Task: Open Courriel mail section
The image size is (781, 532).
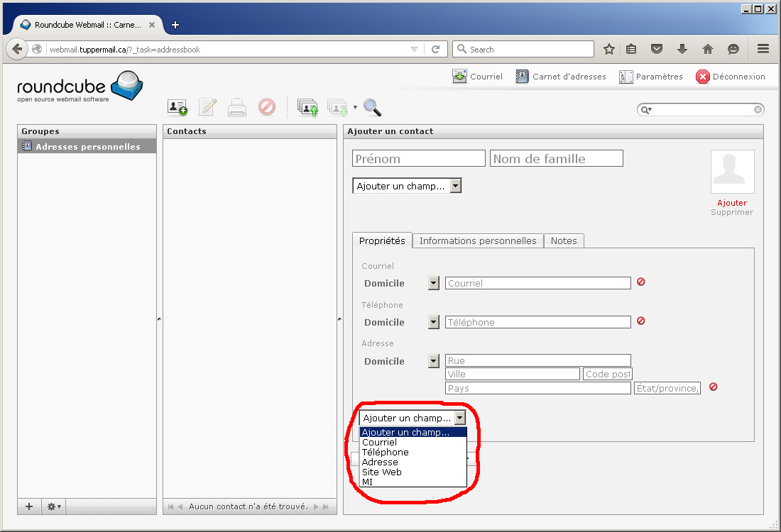Action: pyautogui.click(x=478, y=77)
